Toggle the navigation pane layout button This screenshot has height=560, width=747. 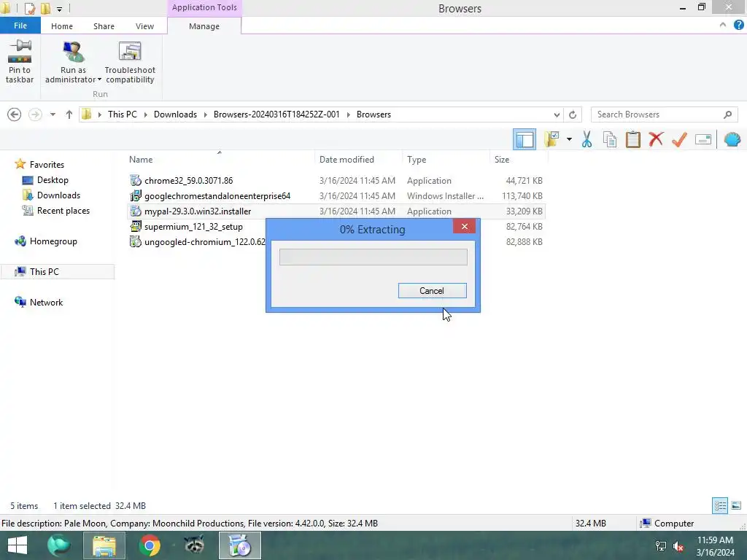[x=525, y=139]
